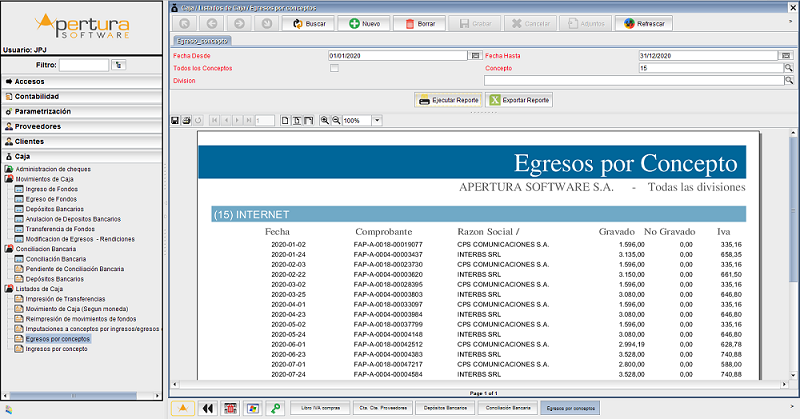This screenshot has height=419, width=800.
Task: Toggle the Todos los Conceptos checkbox
Action: 334,68
